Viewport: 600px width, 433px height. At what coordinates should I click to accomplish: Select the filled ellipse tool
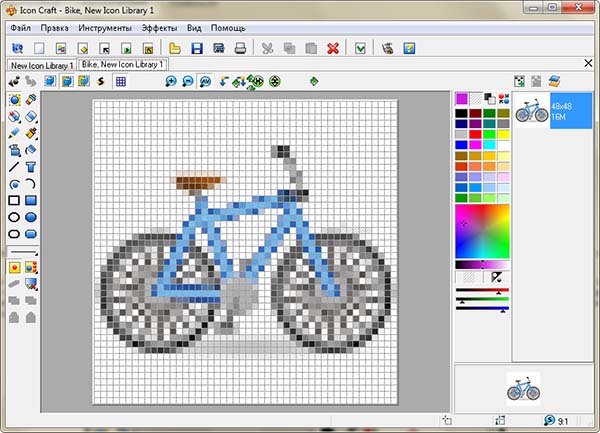coord(31,217)
